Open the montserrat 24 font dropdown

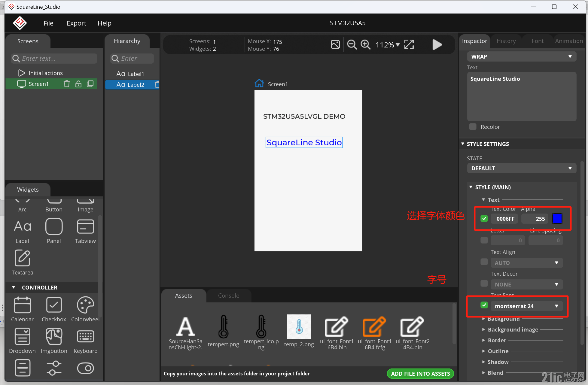(527, 306)
